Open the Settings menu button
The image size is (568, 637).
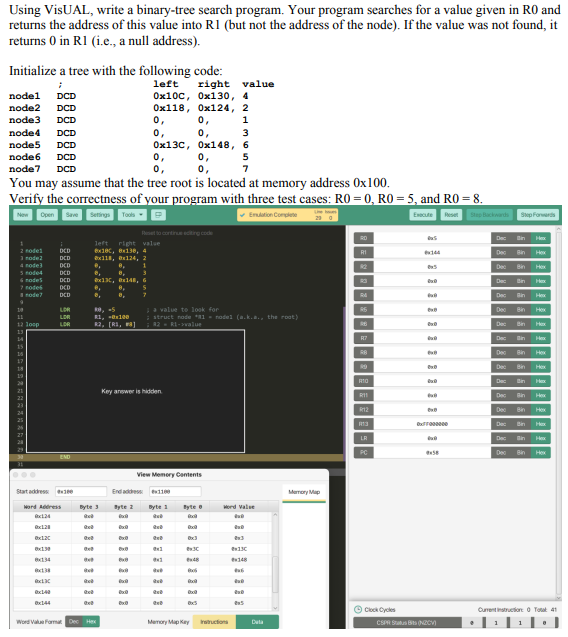100,215
